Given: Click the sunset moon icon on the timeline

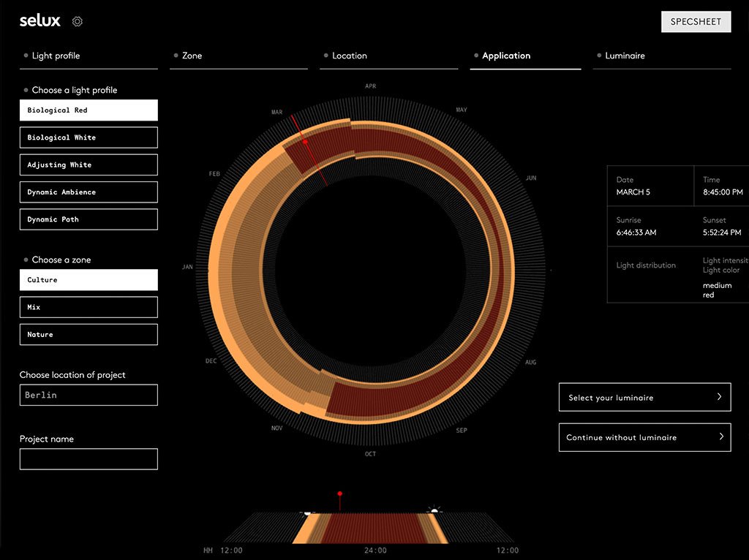Looking at the screenshot, I should [x=306, y=512].
